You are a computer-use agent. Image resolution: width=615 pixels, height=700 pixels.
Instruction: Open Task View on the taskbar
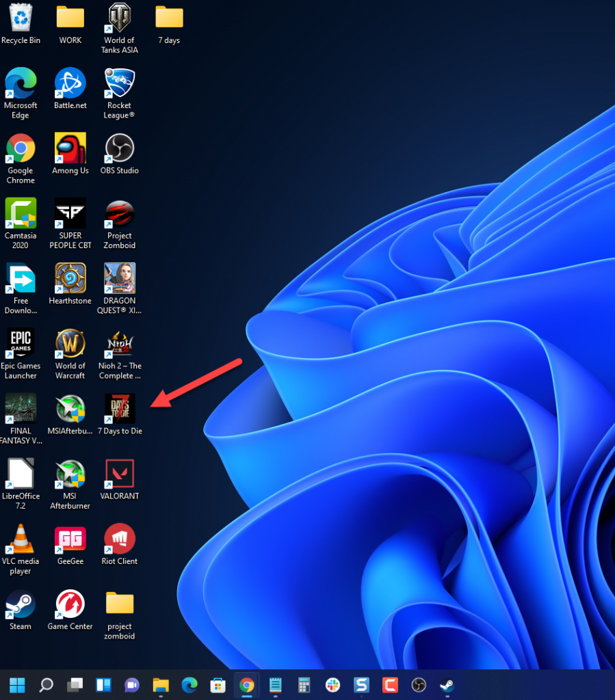tap(75, 685)
